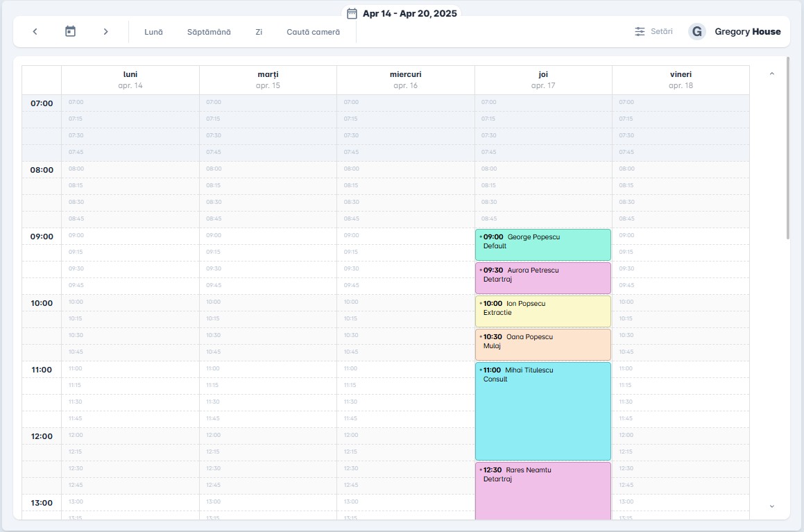Click the joi apr. 17 column header
Screen dimensions: 804x532
click(542, 80)
